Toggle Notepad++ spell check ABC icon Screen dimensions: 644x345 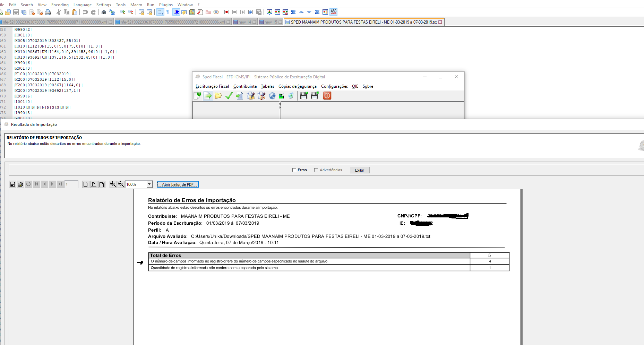334,12
